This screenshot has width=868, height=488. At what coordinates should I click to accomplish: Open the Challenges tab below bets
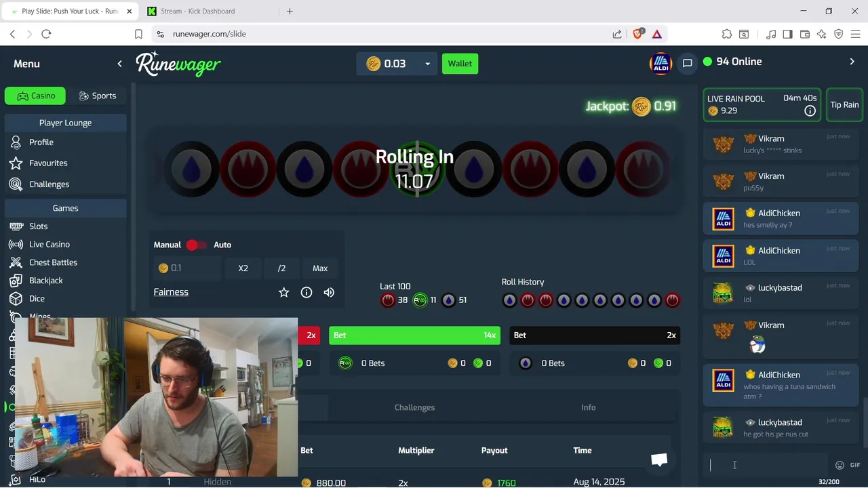click(414, 407)
